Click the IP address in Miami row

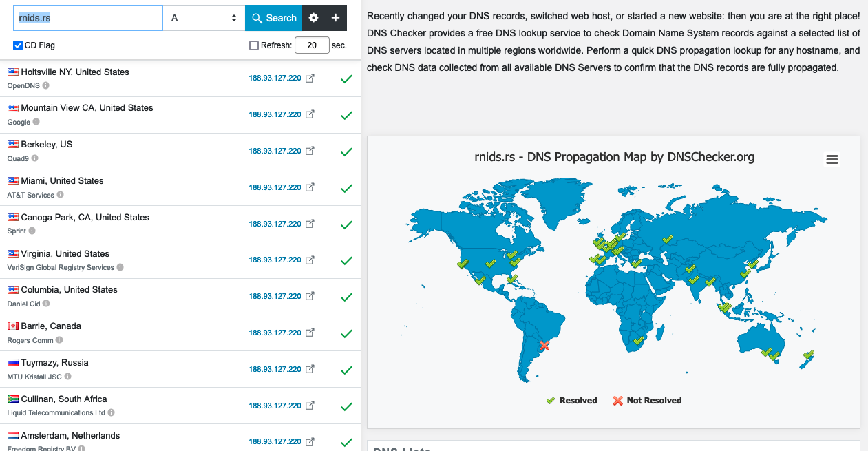tap(275, 187)
